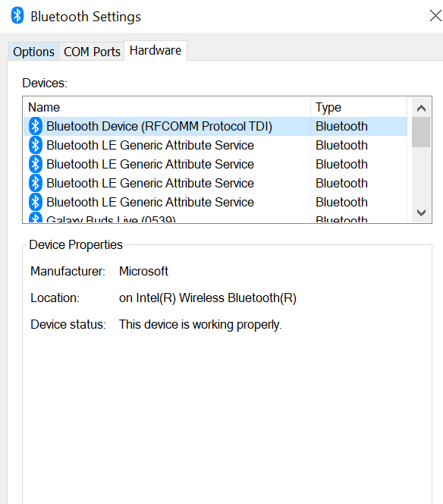Select Bluetooth Device (RFCOMM Protocol TDI) row
443x504 pixels.
point(215,126)
